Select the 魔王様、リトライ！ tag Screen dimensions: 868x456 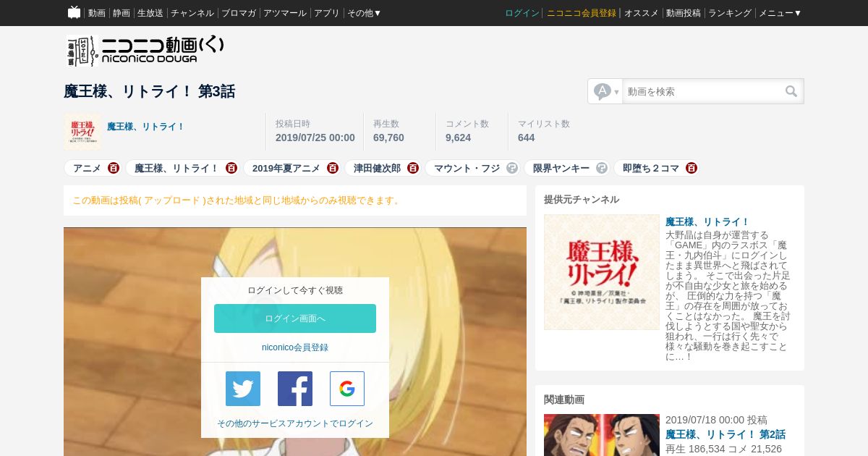tap(176, 168)
